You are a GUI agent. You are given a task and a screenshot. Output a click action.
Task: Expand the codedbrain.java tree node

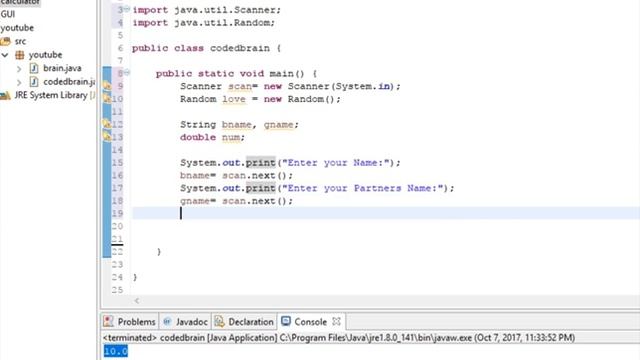pyautogui.click(x=19, y=82)
